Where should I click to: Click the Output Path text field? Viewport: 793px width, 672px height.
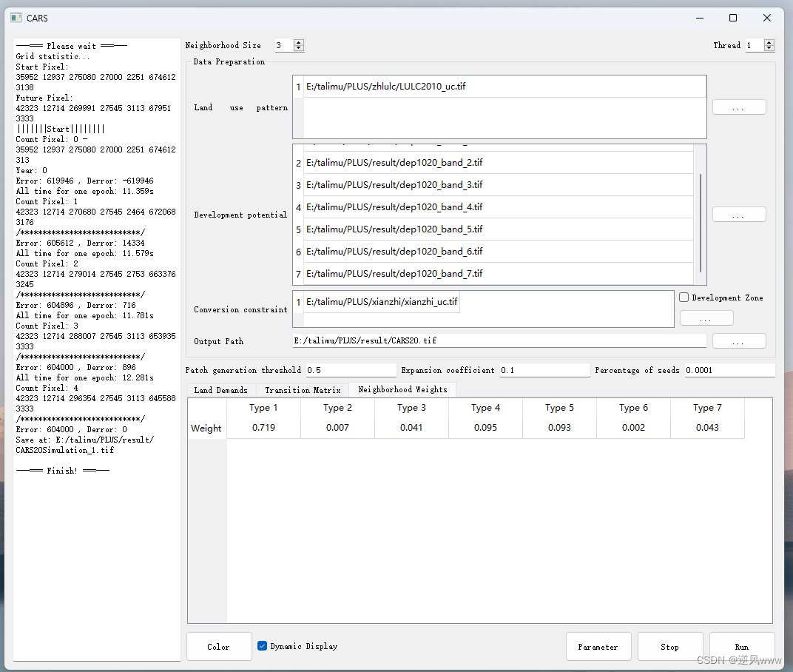(x=499, y=340)
